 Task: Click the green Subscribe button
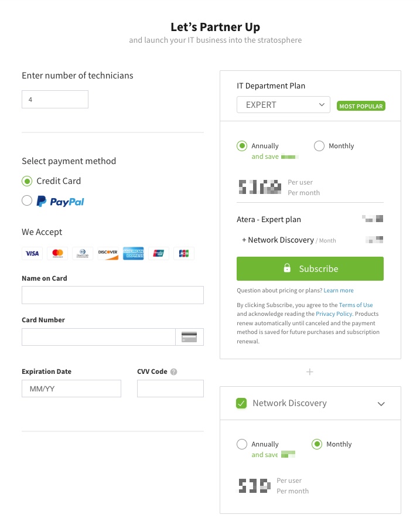pos(310,269)
